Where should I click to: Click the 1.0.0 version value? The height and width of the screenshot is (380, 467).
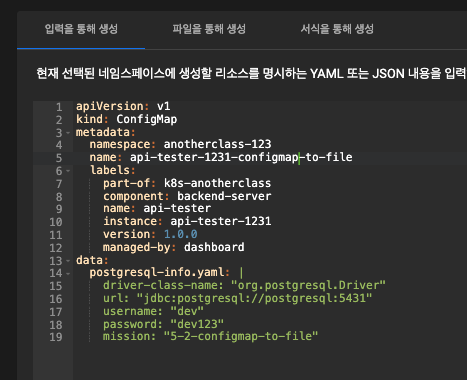tap(180, 234)
